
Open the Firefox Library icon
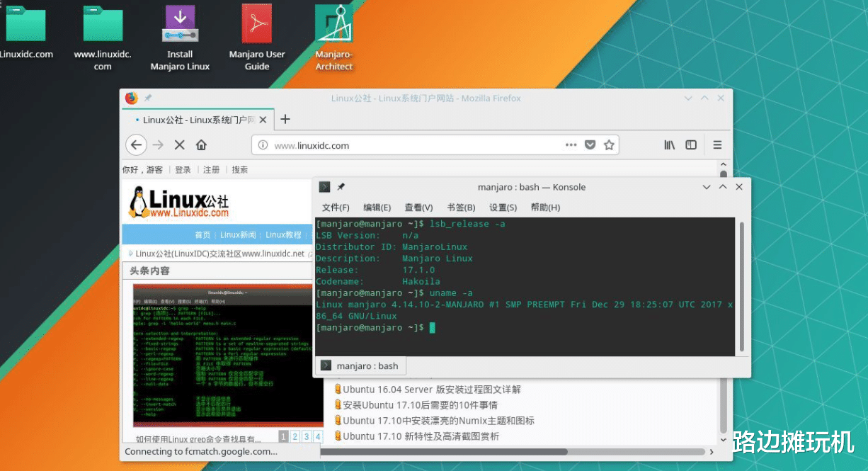pos(668,144)
